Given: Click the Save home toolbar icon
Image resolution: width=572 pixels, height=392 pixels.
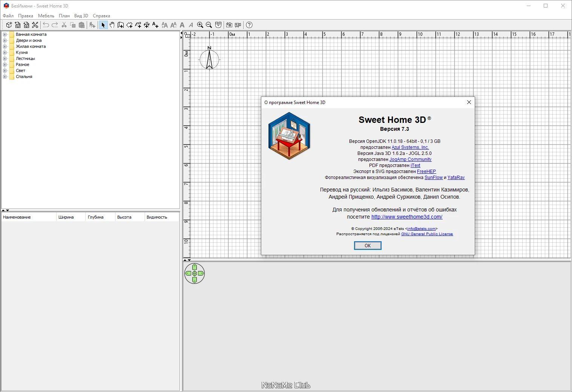Looking at the screenshot, I should 26,25.
